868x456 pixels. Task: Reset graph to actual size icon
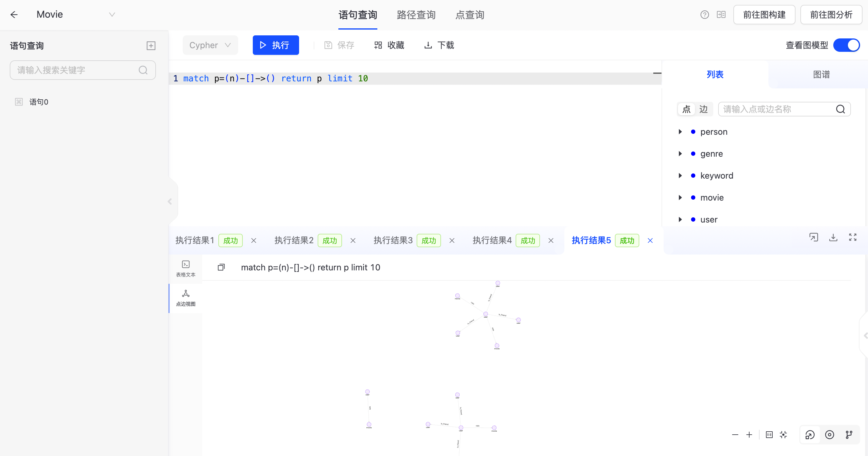coord(769,435)
